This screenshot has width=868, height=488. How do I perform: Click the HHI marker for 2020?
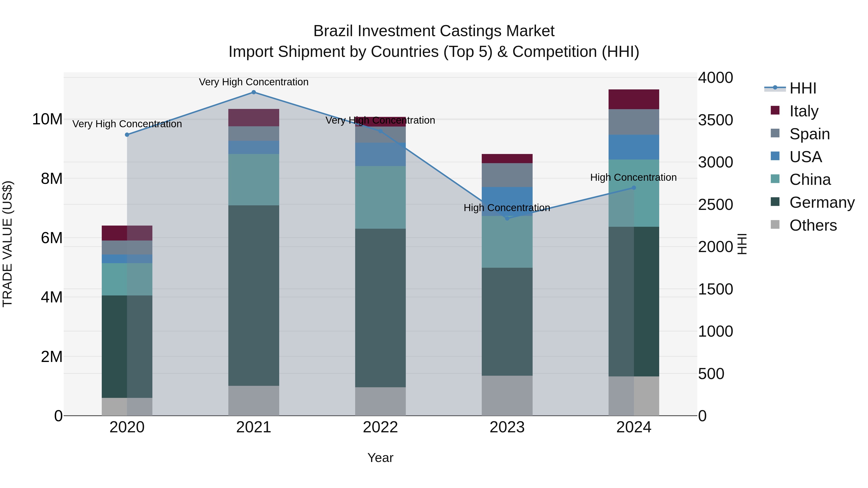coord(127,135)
